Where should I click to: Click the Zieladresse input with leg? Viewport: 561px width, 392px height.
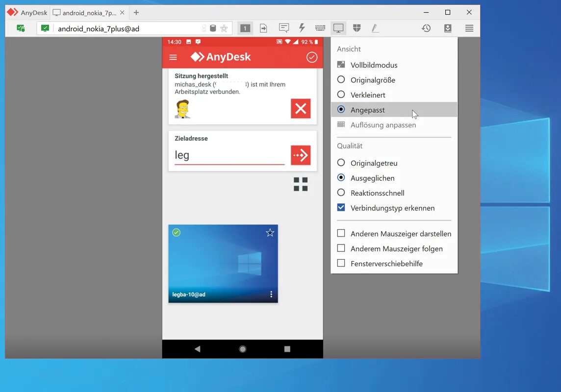pyautogui.click(x=229, y=155)
